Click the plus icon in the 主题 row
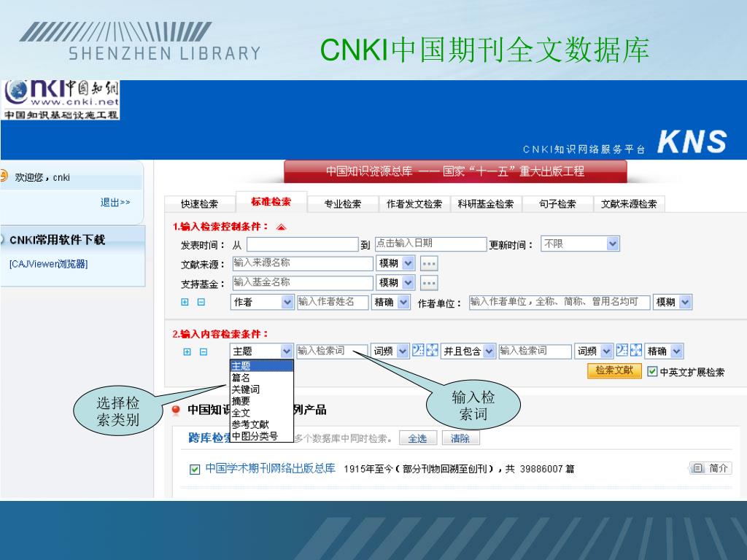Viewport: 747px width, 560px height. [187, 352]
